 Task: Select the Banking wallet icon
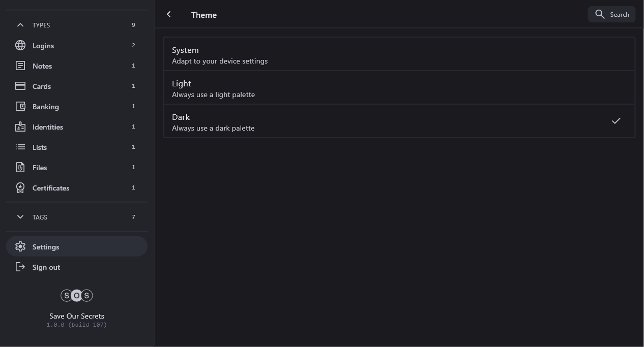click(20, 107)
